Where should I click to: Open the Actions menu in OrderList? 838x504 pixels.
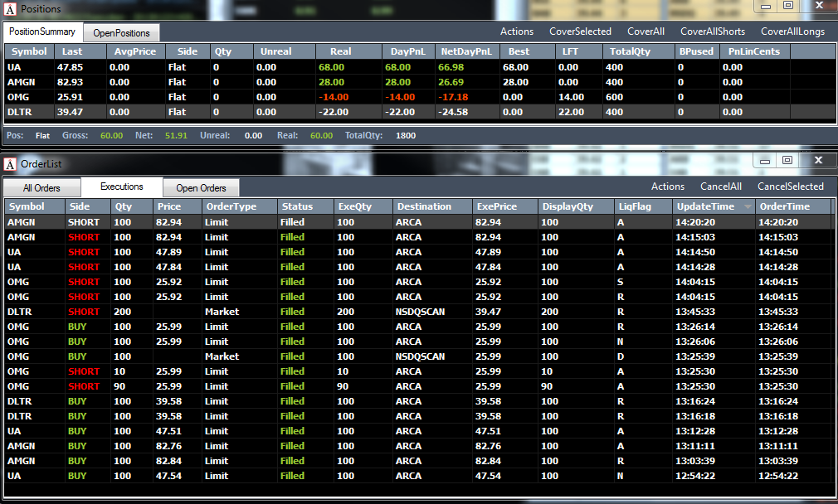[x=668, y=187]
